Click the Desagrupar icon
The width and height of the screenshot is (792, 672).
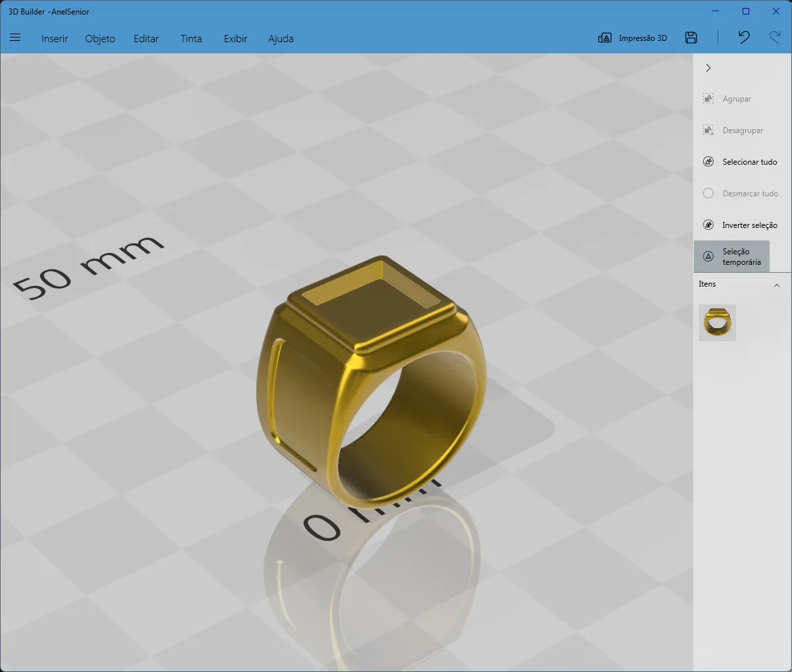tap(708, 130)
